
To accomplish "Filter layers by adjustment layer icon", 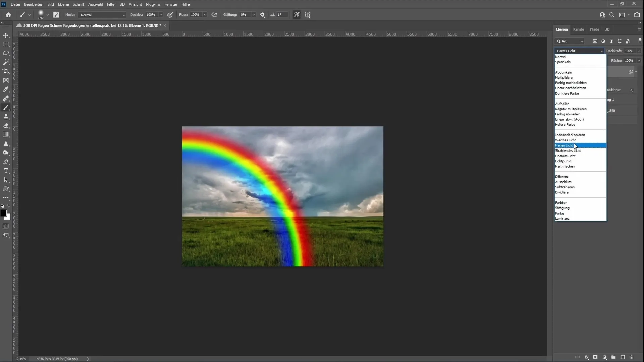I will click(603, 41).
